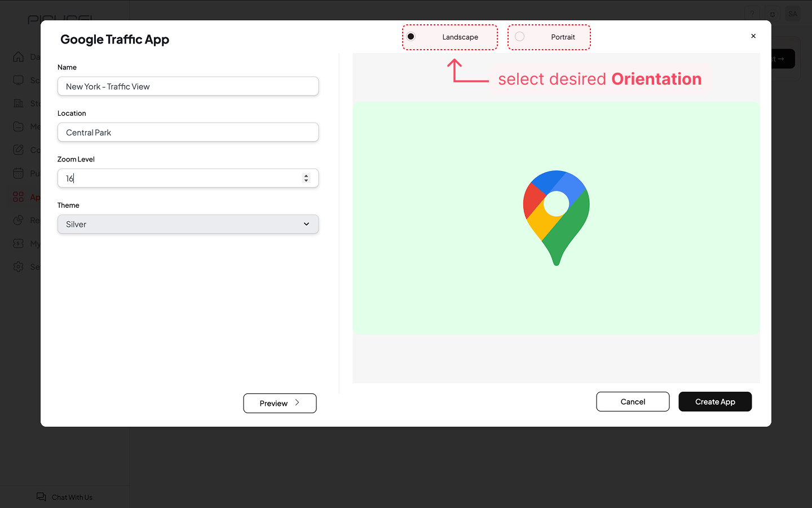Click the Dashboard home icon in sidebar
Viewport: 812px width, 508px height.
[x=19, y=57]
